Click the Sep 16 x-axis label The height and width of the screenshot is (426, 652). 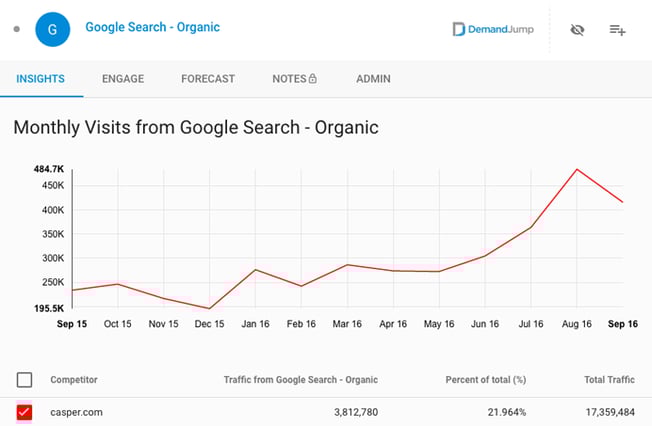point(622,324)
